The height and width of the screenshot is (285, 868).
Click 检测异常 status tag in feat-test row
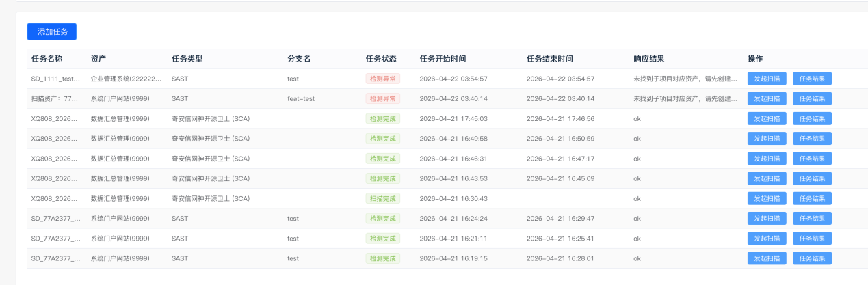383,98
